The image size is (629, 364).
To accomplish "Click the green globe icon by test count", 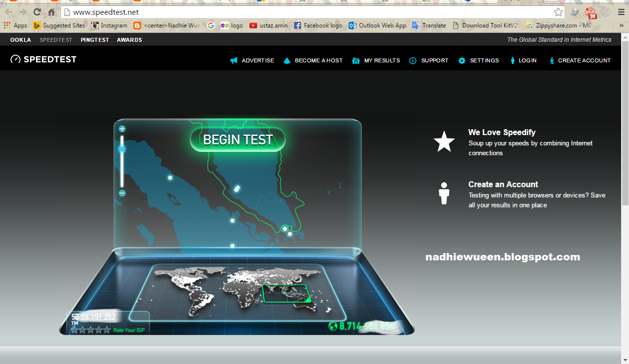I will [333, 326].
